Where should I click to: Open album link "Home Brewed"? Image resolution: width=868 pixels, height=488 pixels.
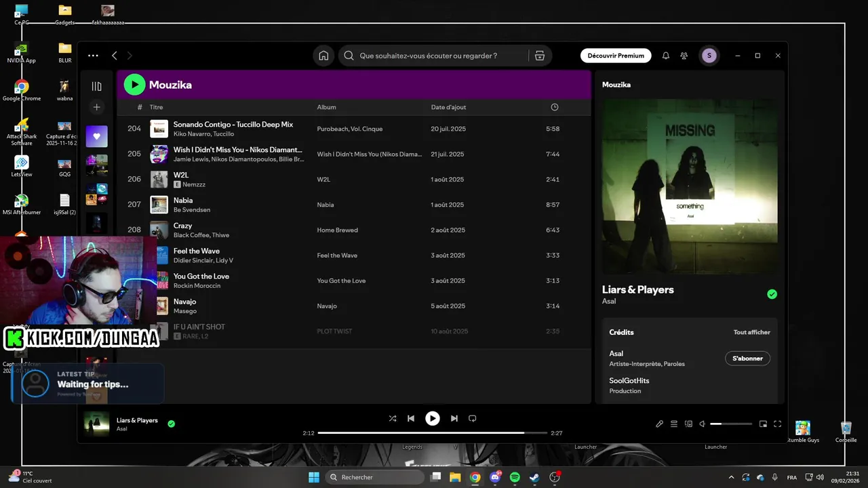(x=337, y=230)
